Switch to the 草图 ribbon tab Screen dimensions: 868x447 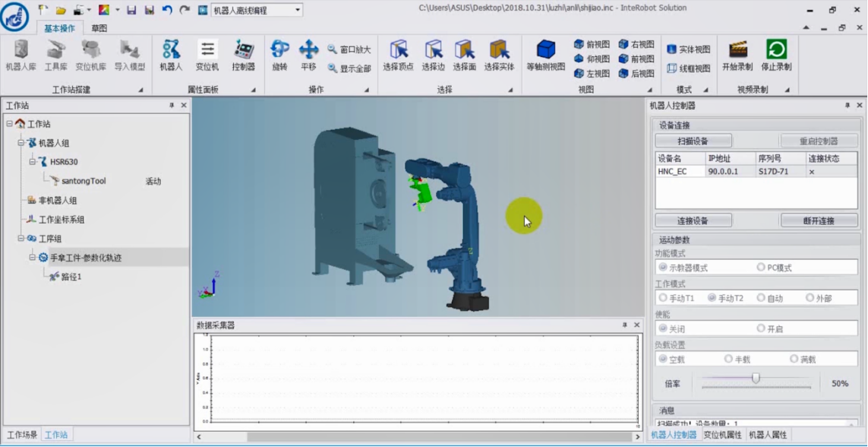click(99, 28)
